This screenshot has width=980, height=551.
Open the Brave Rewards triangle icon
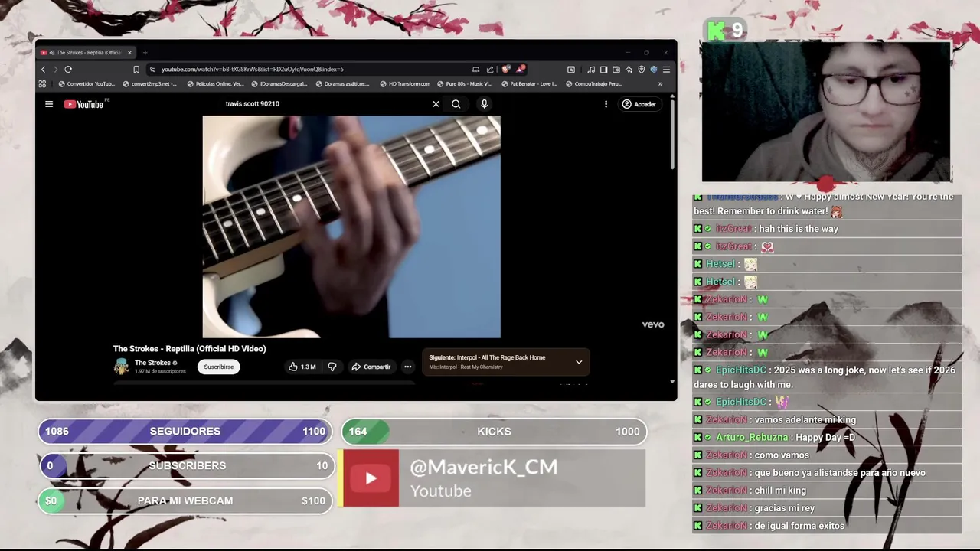point(520,70)
